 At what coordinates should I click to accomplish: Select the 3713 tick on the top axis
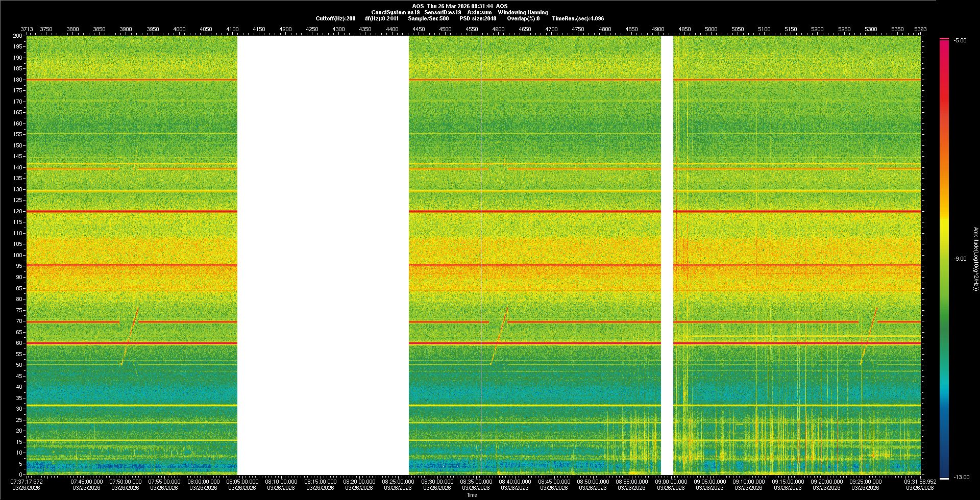(27, 29)
